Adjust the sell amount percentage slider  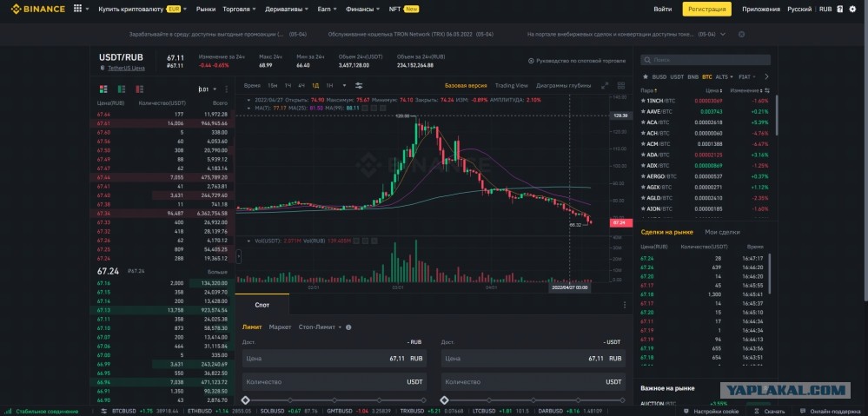tap(533, 400)
